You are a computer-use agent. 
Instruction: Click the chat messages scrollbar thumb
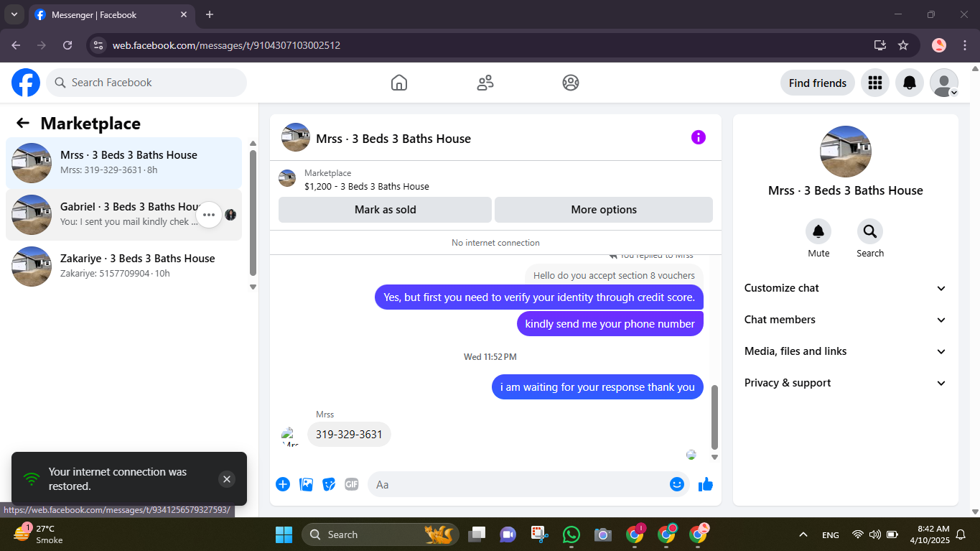[714, 417]
